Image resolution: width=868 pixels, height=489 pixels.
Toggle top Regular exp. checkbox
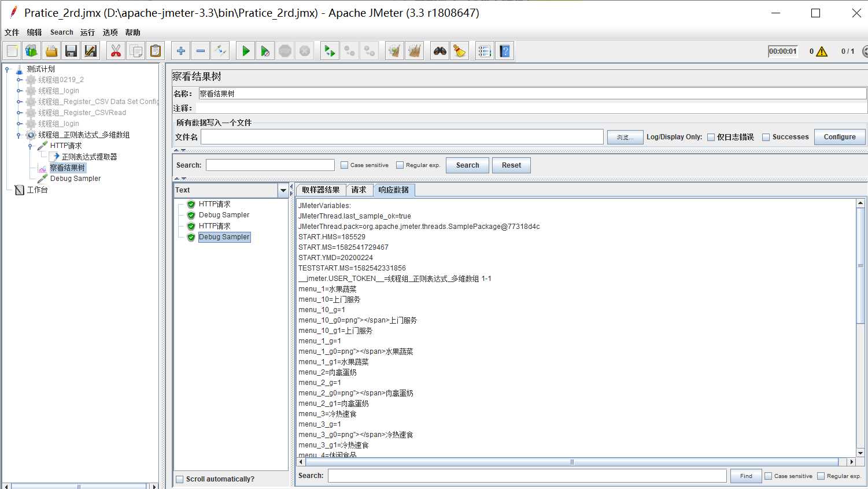400,165
